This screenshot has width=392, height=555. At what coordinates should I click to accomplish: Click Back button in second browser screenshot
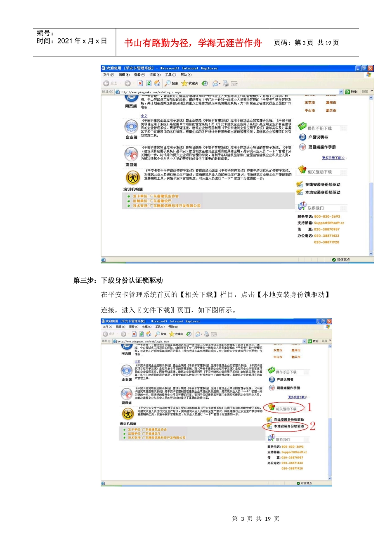click(x=109, y=334)
